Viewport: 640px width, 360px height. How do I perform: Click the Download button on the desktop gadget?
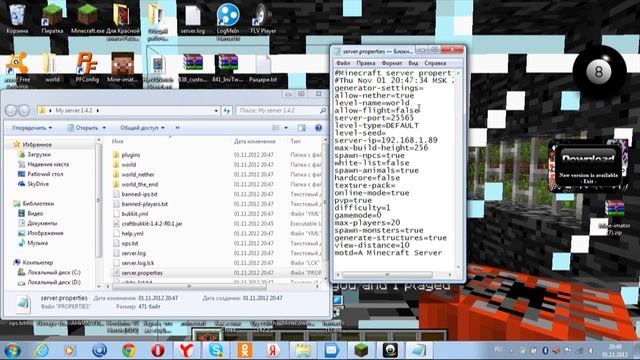[x=588, y=158]
